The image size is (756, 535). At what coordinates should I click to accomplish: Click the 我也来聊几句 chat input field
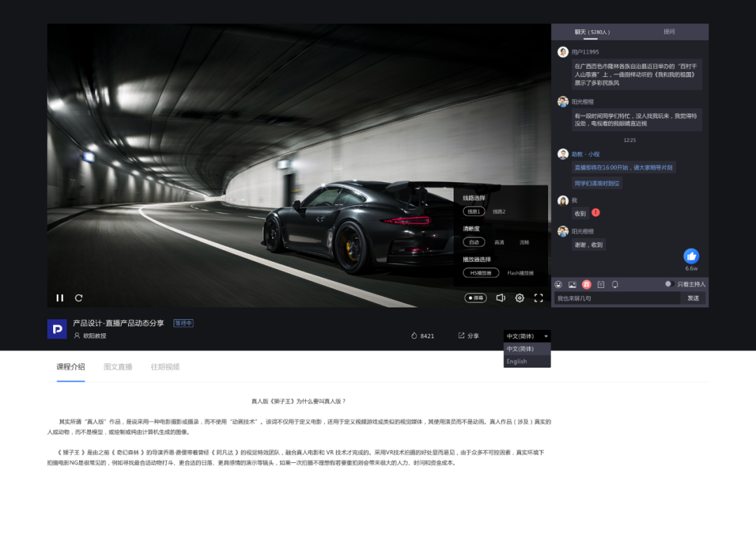tap(616, 298)
